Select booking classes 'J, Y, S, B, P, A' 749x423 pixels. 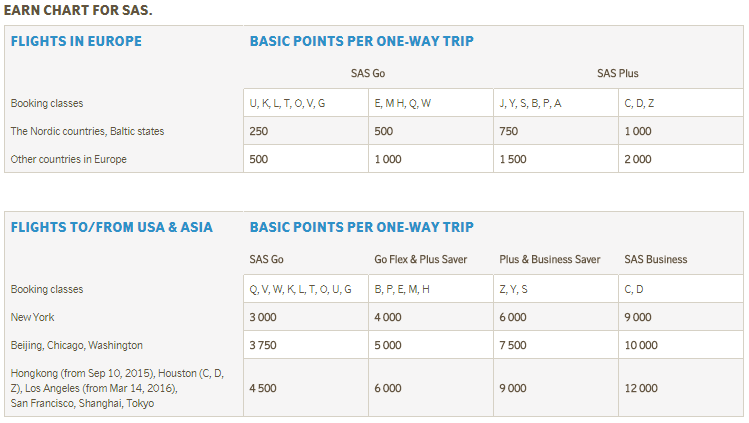[529, 103]
